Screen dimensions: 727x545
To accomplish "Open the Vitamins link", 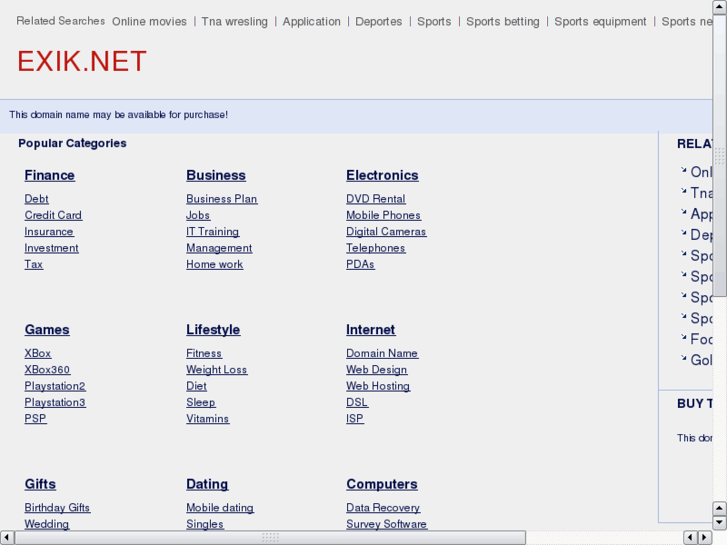I will coord(208,419).
